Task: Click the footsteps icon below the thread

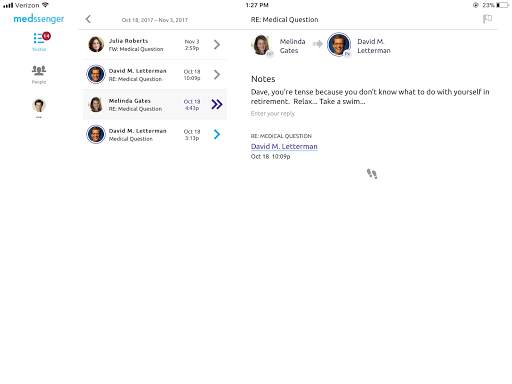Action: [372, 174]
